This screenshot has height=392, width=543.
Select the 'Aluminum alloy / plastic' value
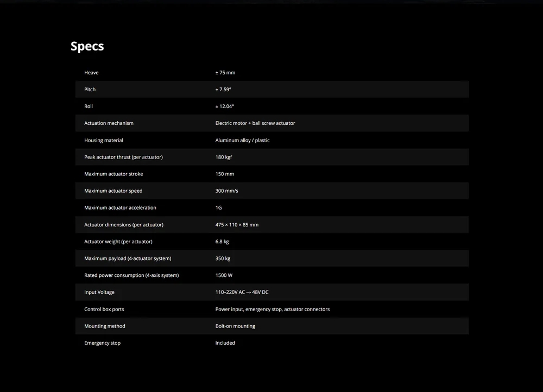(x=242, y=140)
